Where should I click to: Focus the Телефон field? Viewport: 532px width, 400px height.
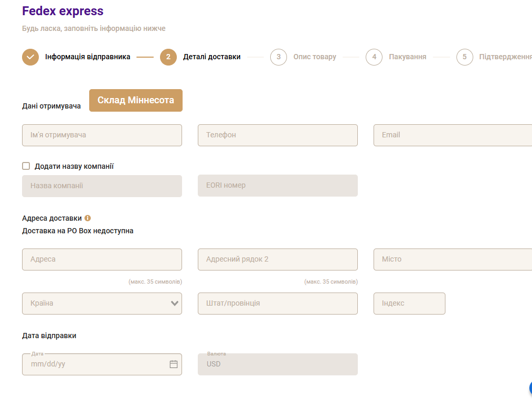point(278,135)
